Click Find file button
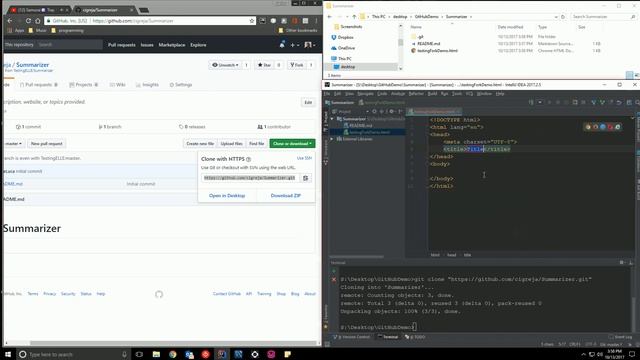640x360 pixels. pyautogui.click(x=257, y=144)
